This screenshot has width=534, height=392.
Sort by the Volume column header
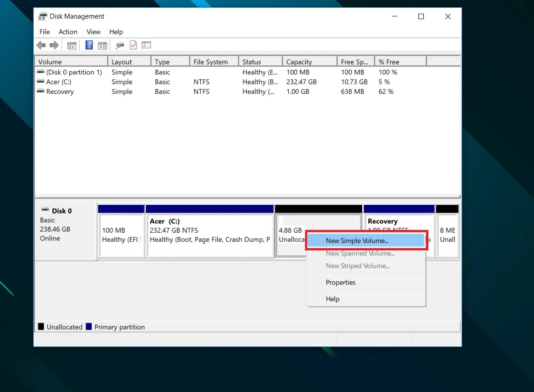click(71, 61)
